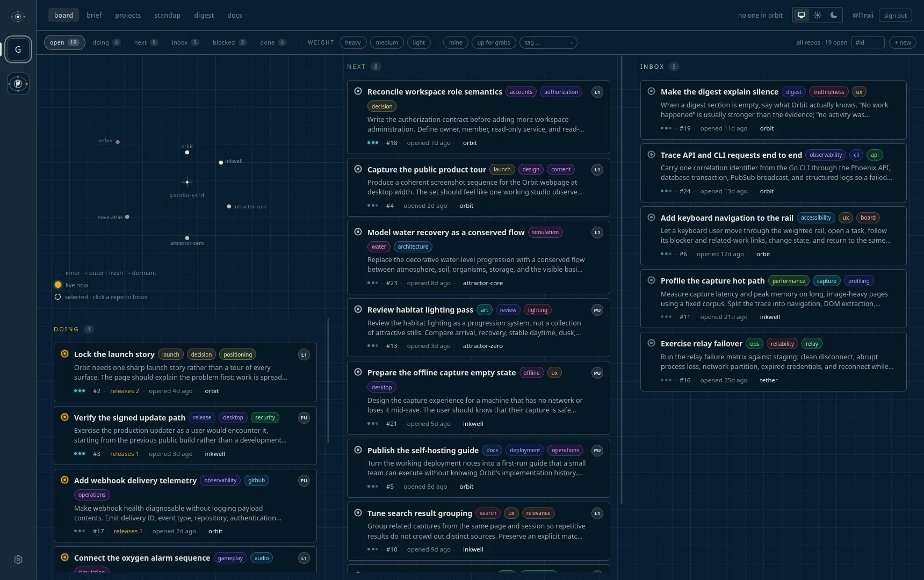Click PU avatar on Publish the self-hosting guide
This screenshot has width=924, height=580.
pos(597,451)
